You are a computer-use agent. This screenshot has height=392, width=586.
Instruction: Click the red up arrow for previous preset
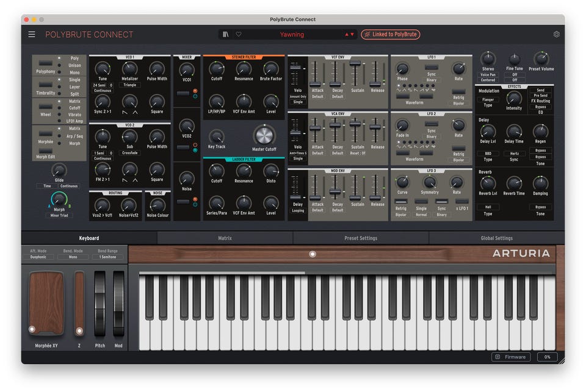[x=347, y=34]
